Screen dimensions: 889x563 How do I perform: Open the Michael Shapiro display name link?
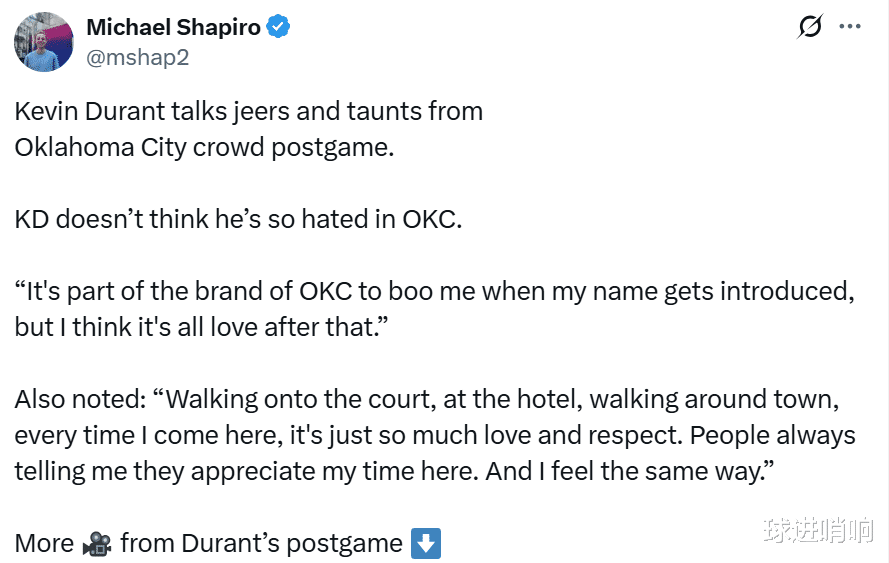[x=173, y=27]
